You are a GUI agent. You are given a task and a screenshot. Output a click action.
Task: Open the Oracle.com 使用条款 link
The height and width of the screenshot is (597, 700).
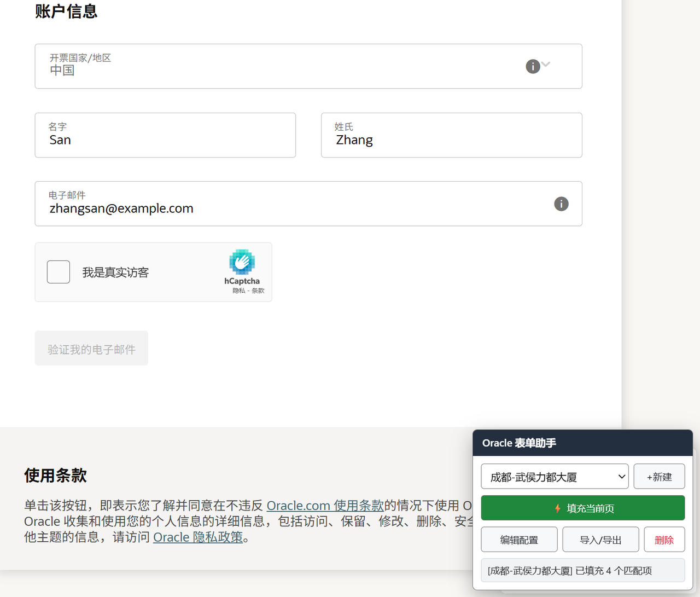(x=325, y=505)
